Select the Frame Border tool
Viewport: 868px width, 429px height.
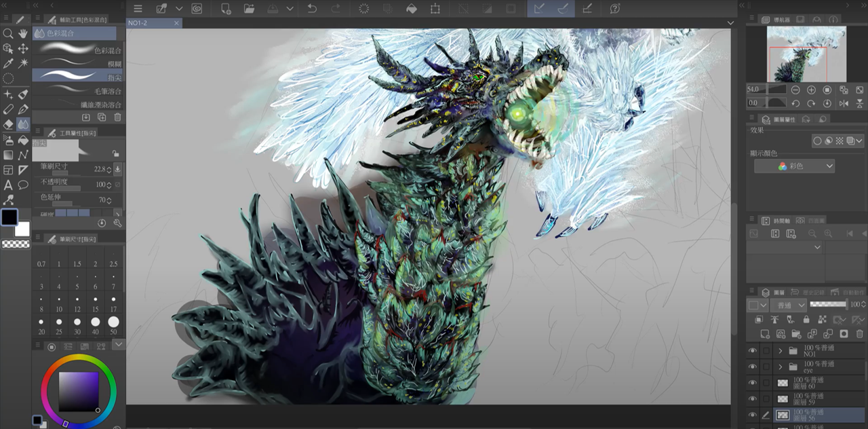click(8, 170)
